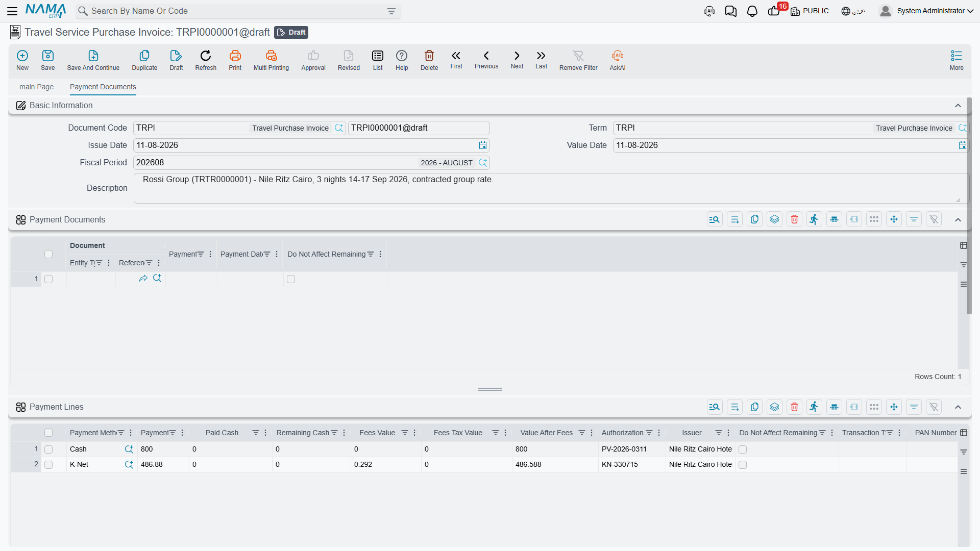This screenshot has height=551, width=980.
Task: Click the Draft status badge
Action: [x=291, y=32]
